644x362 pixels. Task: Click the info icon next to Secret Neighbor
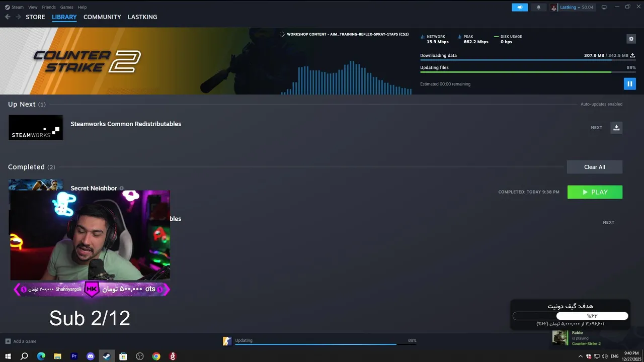click(121, 189)
